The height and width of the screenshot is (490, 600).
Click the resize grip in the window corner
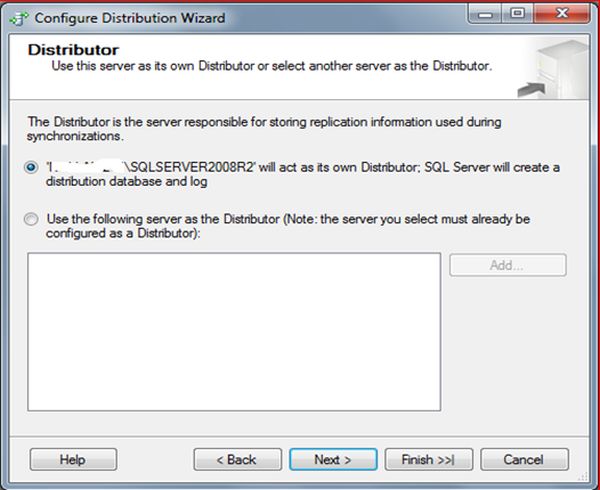(x=584, y=476)
